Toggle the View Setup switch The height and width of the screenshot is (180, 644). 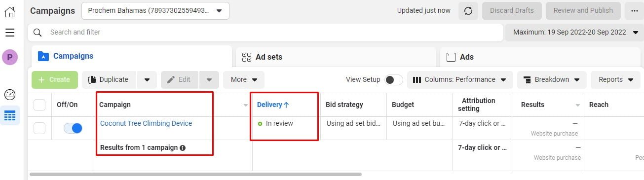tap(394, 80)
